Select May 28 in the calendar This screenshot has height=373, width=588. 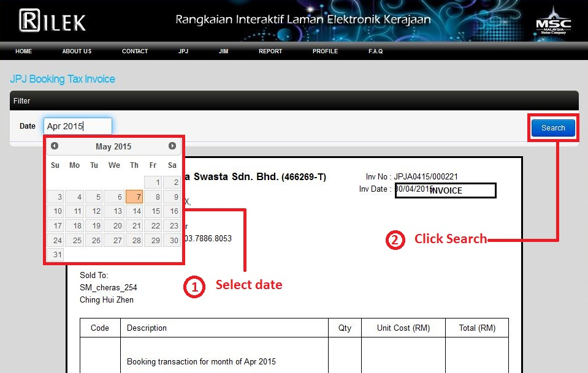tap(134, 241)
